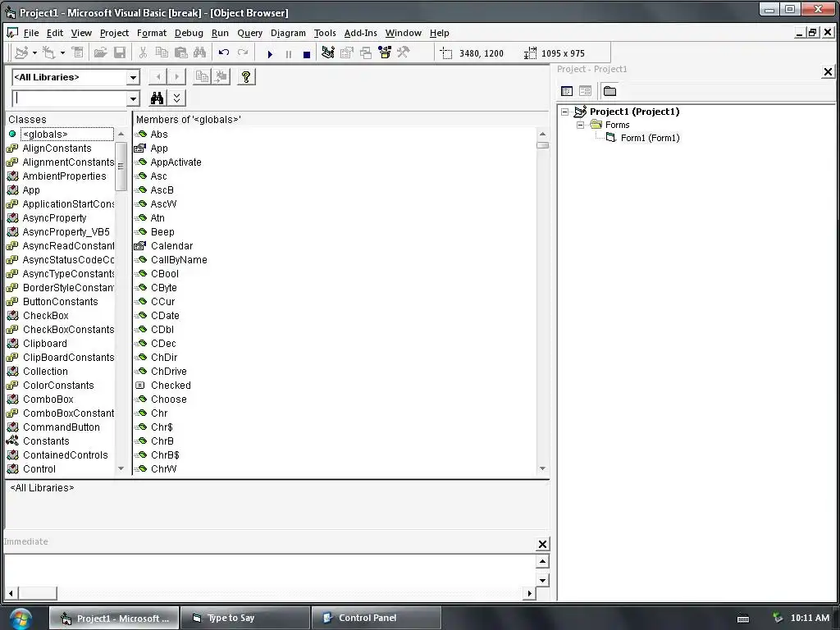The width and height of the screenshot is (840, 630).
Task: Open the Diagram menu
Action: click(x=288, y=33)
